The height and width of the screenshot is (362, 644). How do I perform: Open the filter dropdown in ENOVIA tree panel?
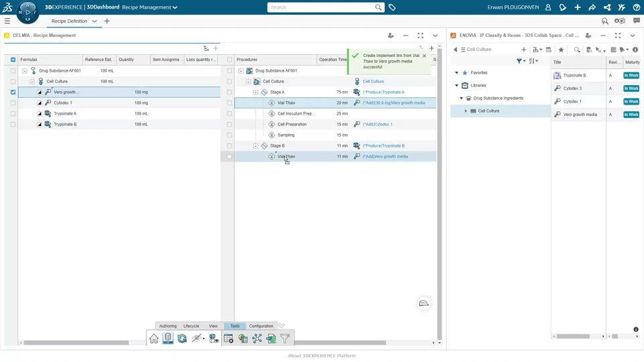tap(521, 61)
